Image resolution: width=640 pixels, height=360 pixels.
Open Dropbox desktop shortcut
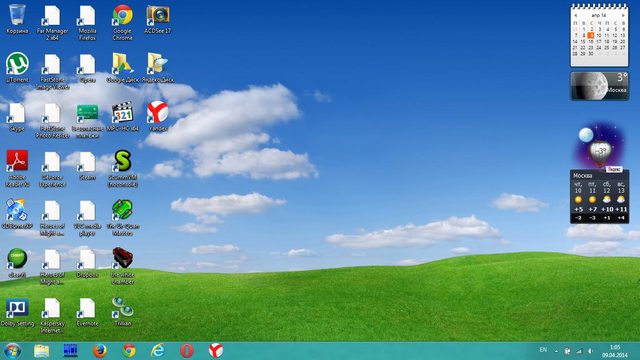(87, 263)
